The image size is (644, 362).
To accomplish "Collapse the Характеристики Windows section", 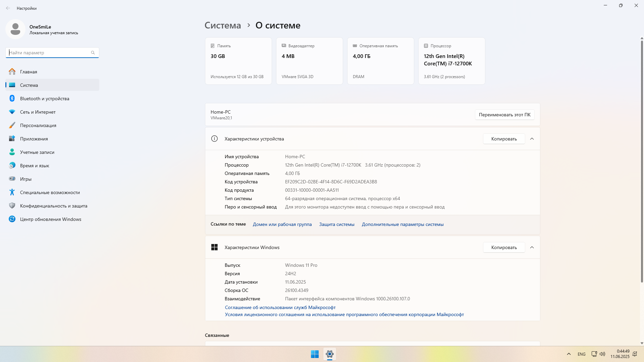I will (x=532, y=247).
